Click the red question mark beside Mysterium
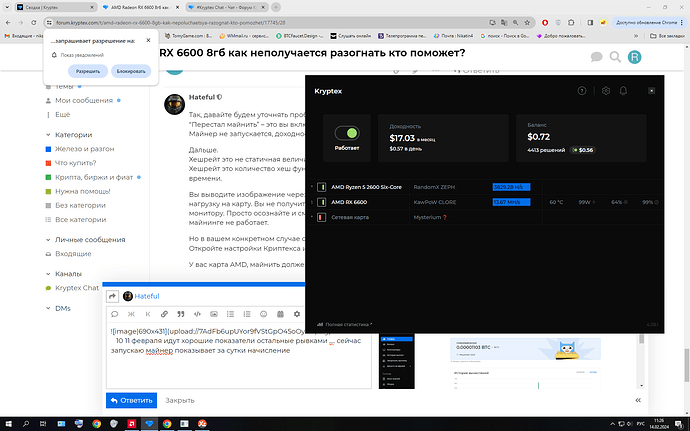Screen dimensions: 690x431 [445, 217]
